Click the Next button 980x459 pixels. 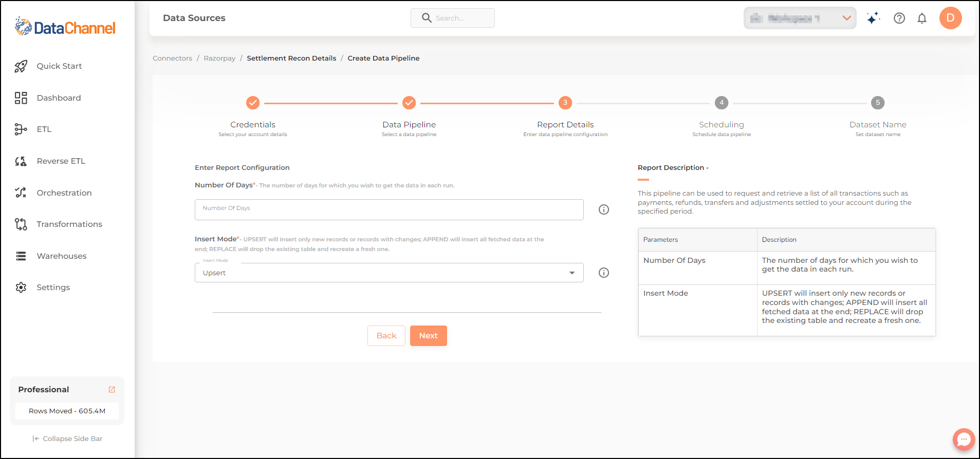(429, 336)
